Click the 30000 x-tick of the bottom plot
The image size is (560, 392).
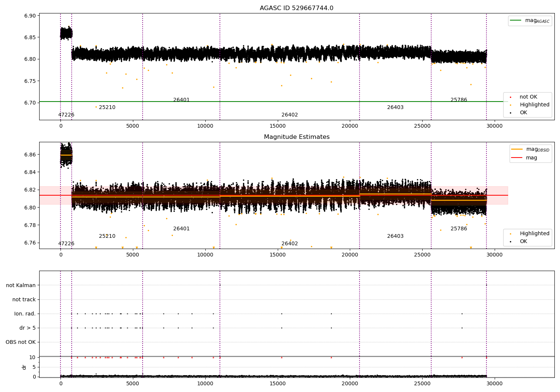coord(495,383)
